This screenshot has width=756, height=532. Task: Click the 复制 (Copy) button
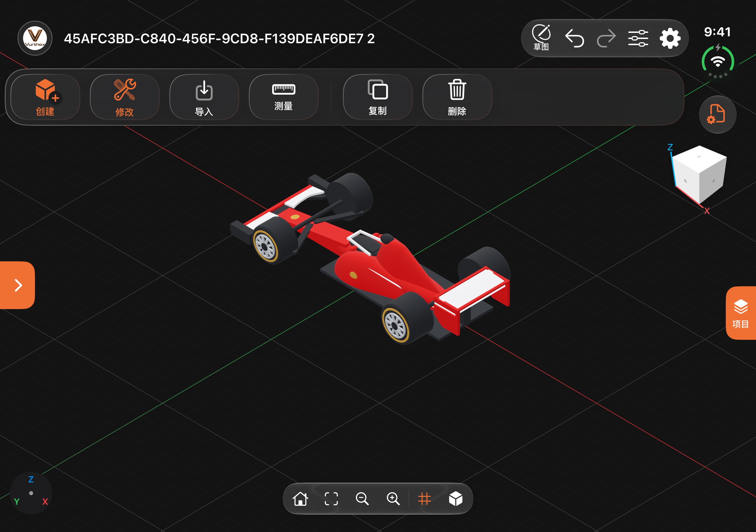(378, 97)
